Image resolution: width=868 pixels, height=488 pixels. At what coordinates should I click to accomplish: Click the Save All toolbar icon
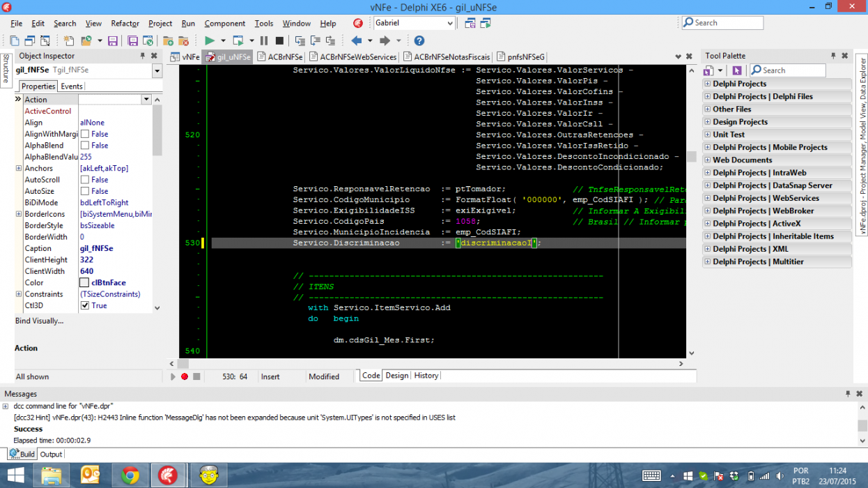point(132,41)
